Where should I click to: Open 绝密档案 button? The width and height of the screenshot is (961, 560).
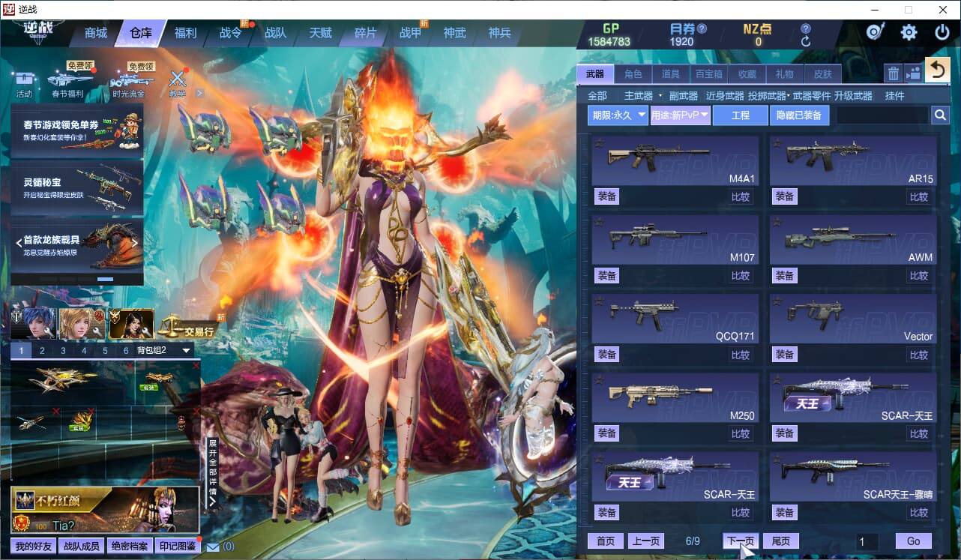(x=129, y=547)
